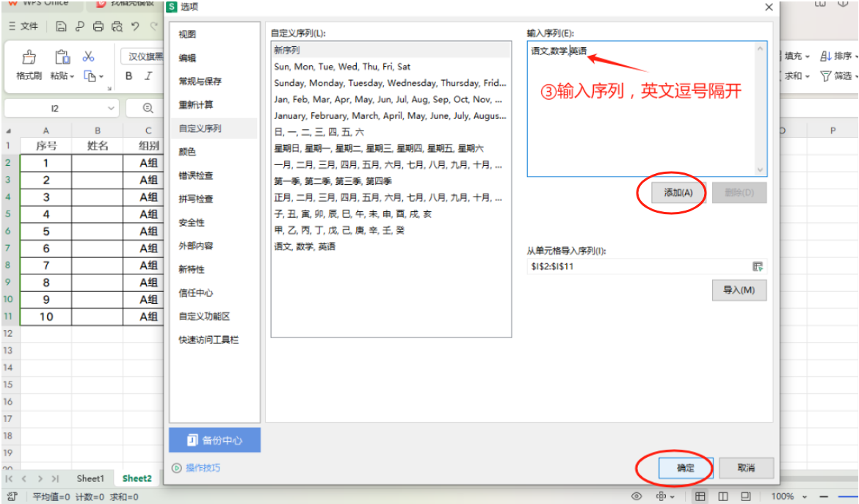Select the 'Sun, Mon, Tue' sequence row
This screenshot has width=859, height=504.
point(391,66)
